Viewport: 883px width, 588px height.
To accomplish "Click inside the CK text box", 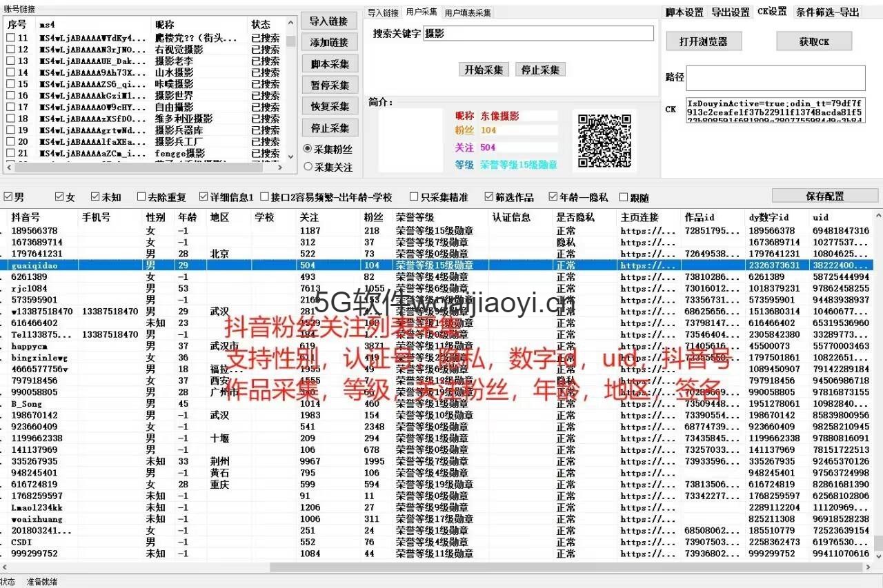I will [x=775, y=110].
